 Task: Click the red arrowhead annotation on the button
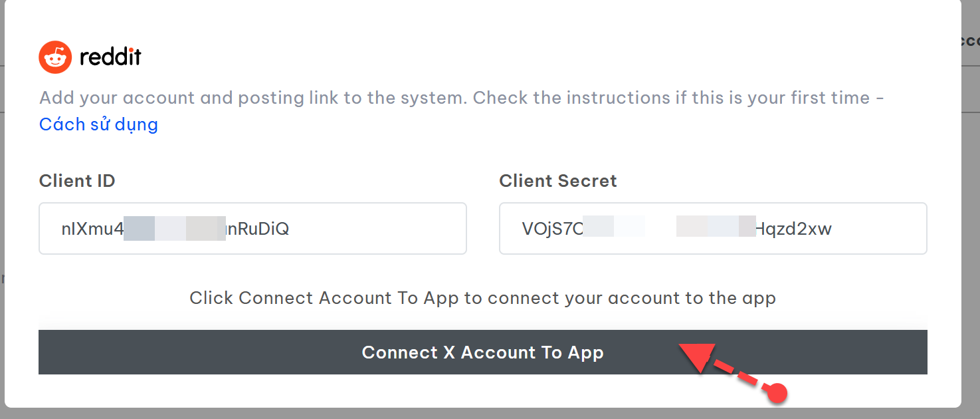[694, 357]
